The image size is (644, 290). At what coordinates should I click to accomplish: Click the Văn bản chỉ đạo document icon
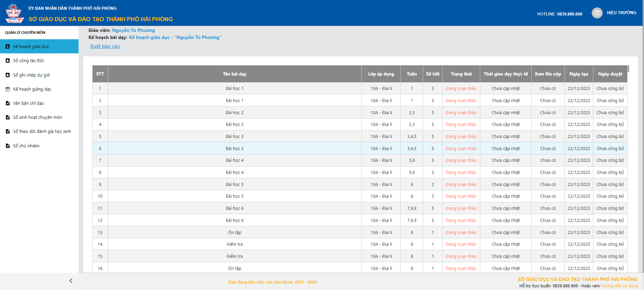(x=8, y=103)
